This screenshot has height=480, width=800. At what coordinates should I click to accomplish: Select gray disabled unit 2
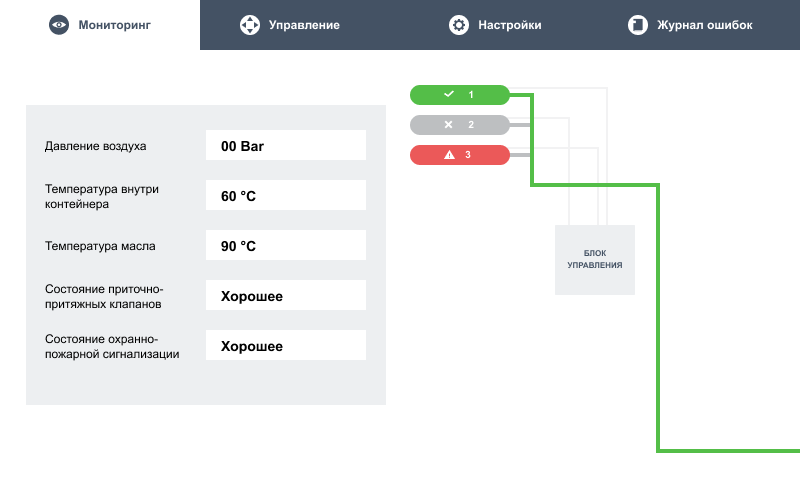click(x=460, y=125)
